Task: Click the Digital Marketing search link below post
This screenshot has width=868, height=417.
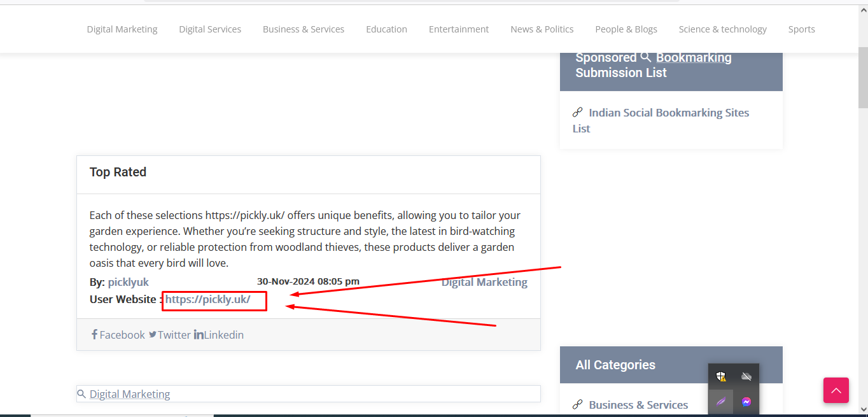Action: click(130, 394)
